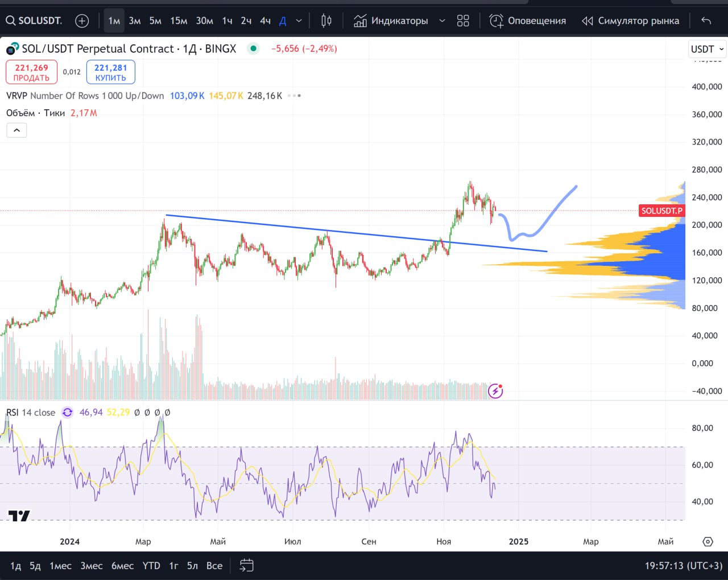Viewport: 728px width, 580px height.
Task: Click the КУПИТЬ buy button 221,281
Action: click(111, 72)
